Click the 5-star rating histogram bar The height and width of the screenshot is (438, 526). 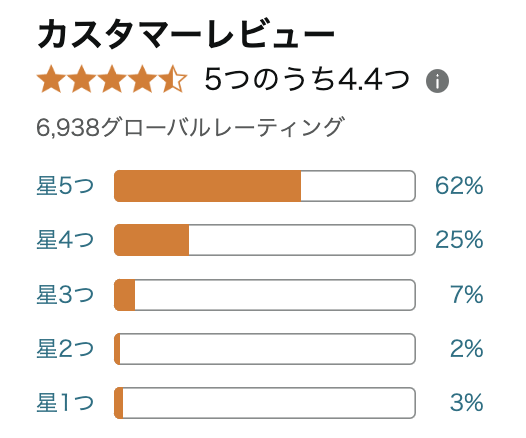coord(265,186)
